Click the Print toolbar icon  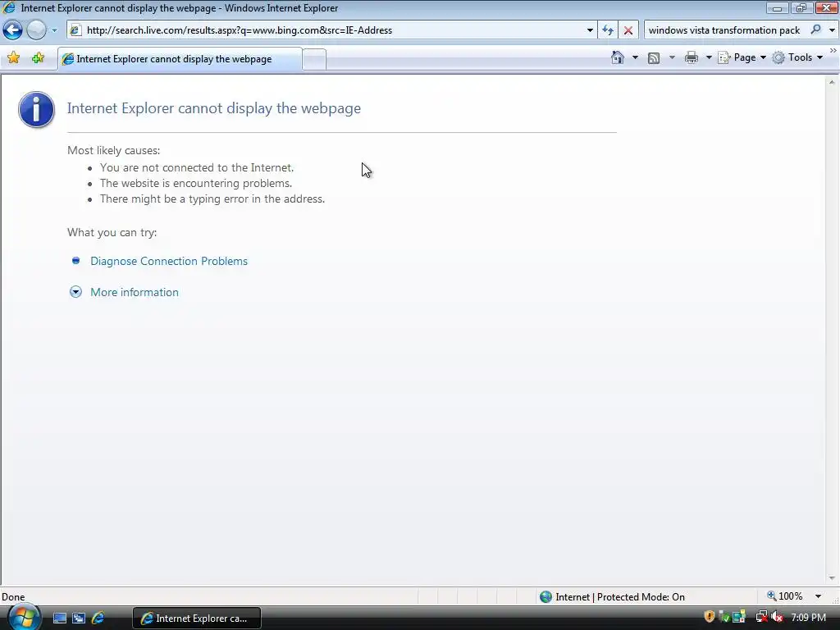(x=691, y=58)
